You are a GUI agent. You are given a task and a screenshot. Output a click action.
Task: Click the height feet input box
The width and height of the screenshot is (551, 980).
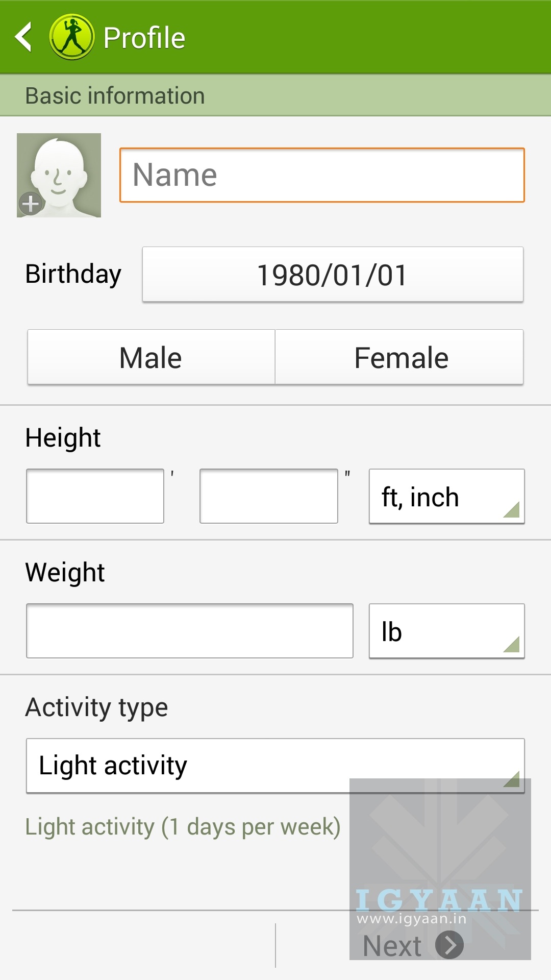click(x=95, y=496)
